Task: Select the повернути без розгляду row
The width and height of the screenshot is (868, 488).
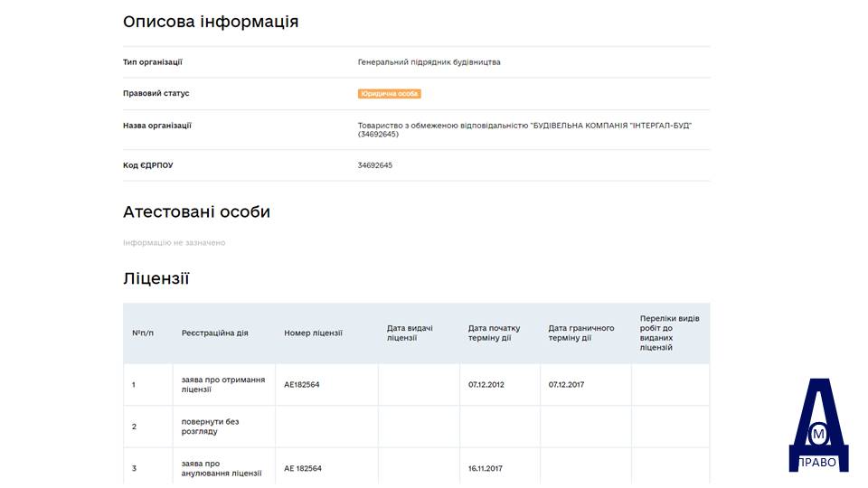Action: click(416, 427)
